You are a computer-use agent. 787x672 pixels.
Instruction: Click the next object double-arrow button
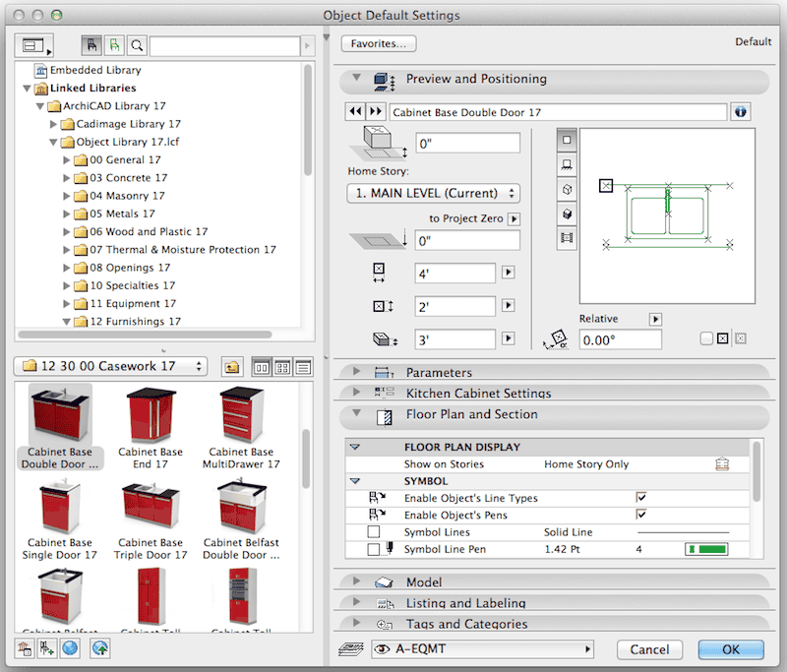376,112
